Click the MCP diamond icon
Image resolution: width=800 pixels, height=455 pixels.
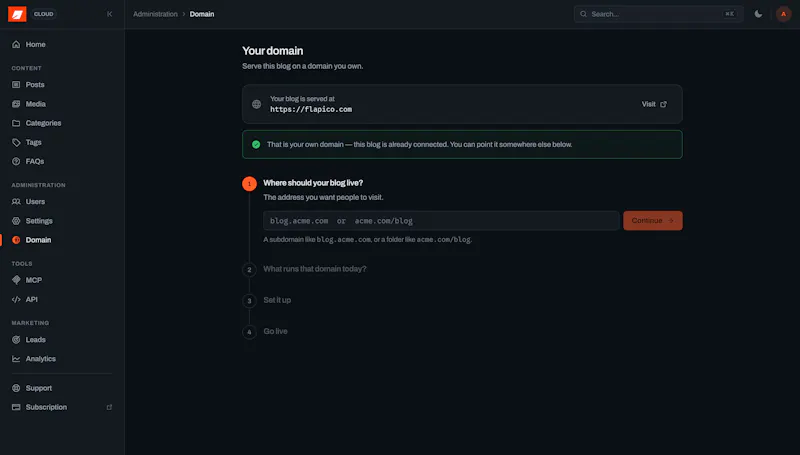[16, 280]
